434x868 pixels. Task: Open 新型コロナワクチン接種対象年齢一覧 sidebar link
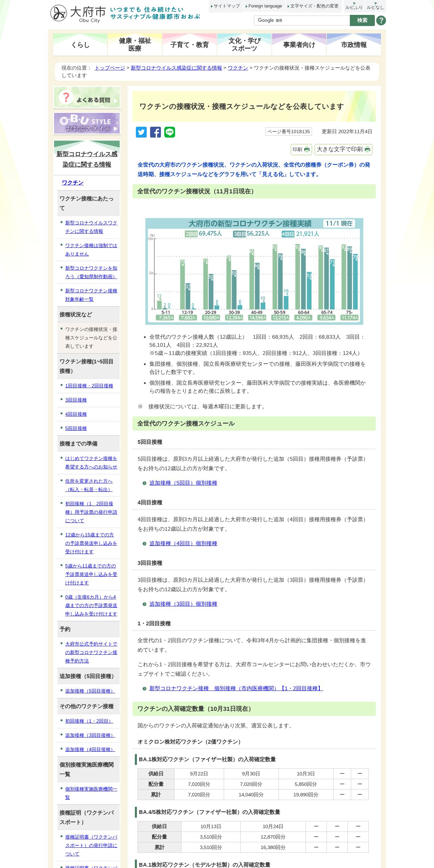tap(91, 295)
